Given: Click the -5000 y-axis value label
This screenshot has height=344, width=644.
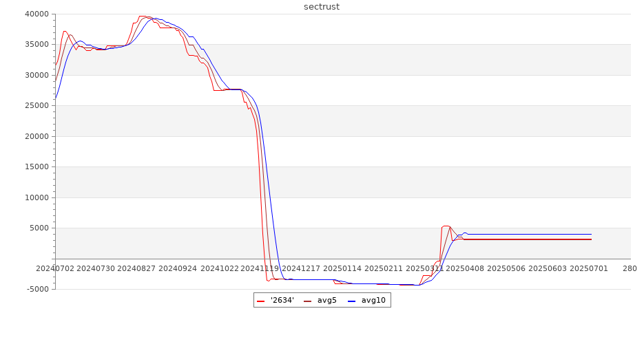Looking at the screenshot, I should click(x=37, y=289).
